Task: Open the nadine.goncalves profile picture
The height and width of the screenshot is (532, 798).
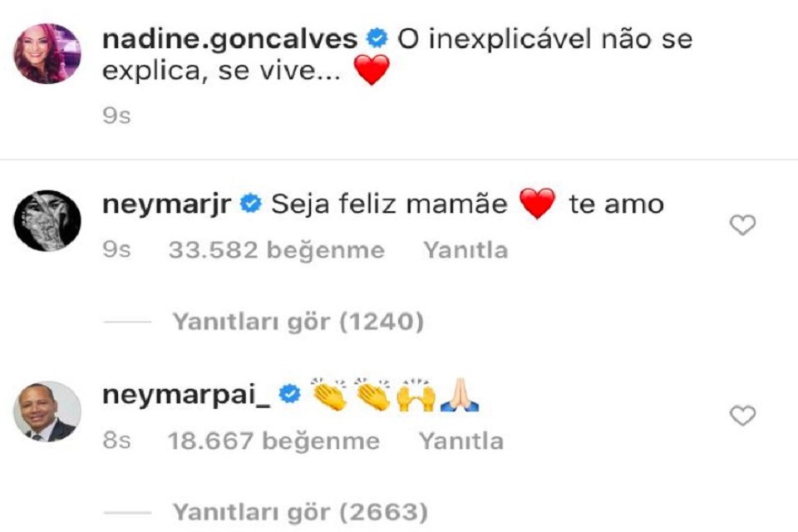Action: point(47,53)
